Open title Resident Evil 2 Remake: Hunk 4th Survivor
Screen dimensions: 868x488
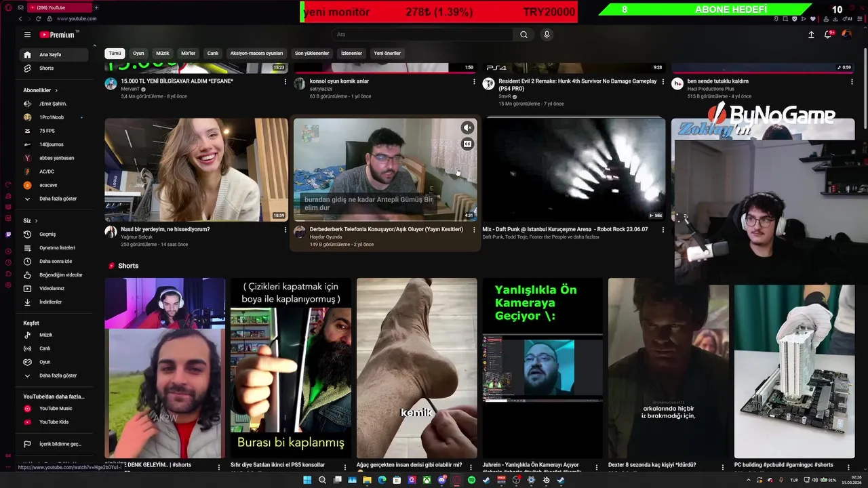(x=578, y=85)
